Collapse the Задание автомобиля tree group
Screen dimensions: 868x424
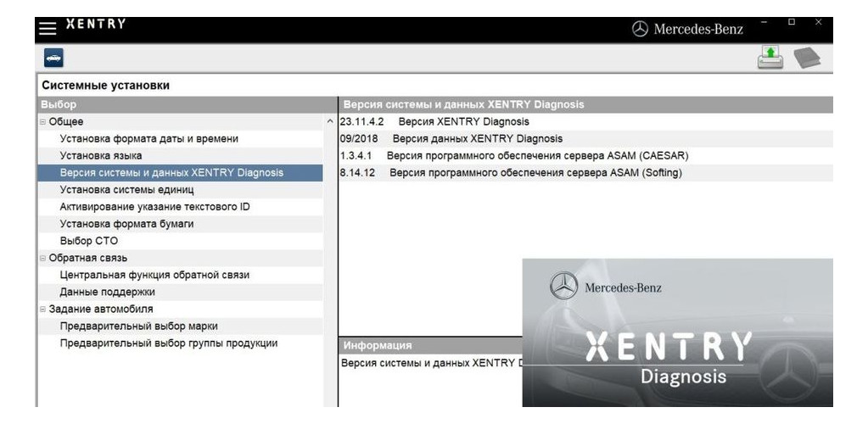click(42, 309)
